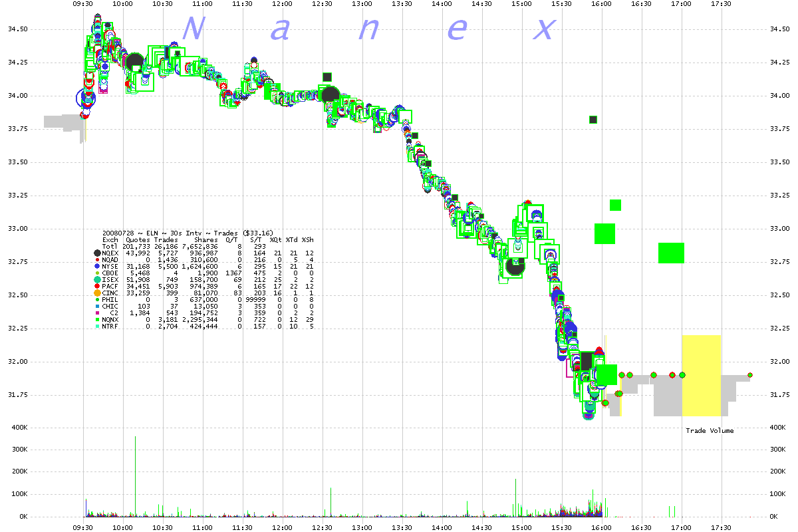The height and width of the screenshot is (532, 798).
Task: Click the CBOE olive dot legend marker
Action: coord(97,273)
